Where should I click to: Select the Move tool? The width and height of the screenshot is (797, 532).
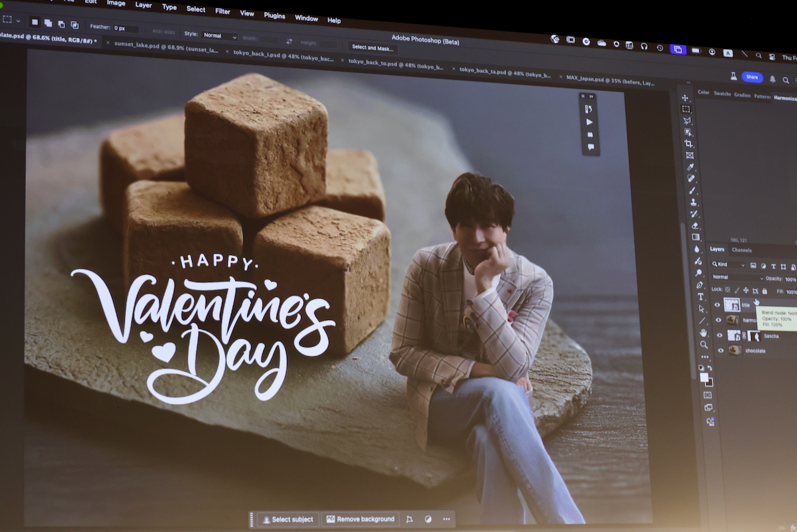[685, 98]
